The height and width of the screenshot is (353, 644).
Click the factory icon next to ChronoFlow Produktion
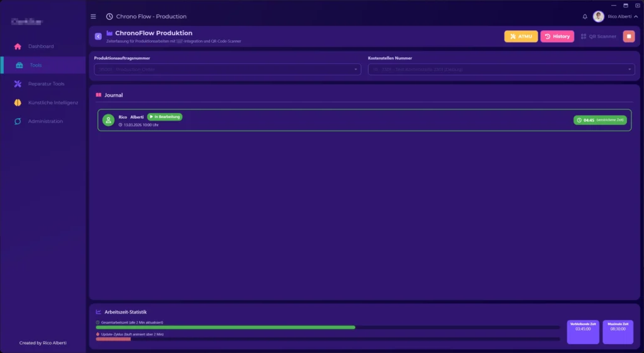(x=109, y=33)
